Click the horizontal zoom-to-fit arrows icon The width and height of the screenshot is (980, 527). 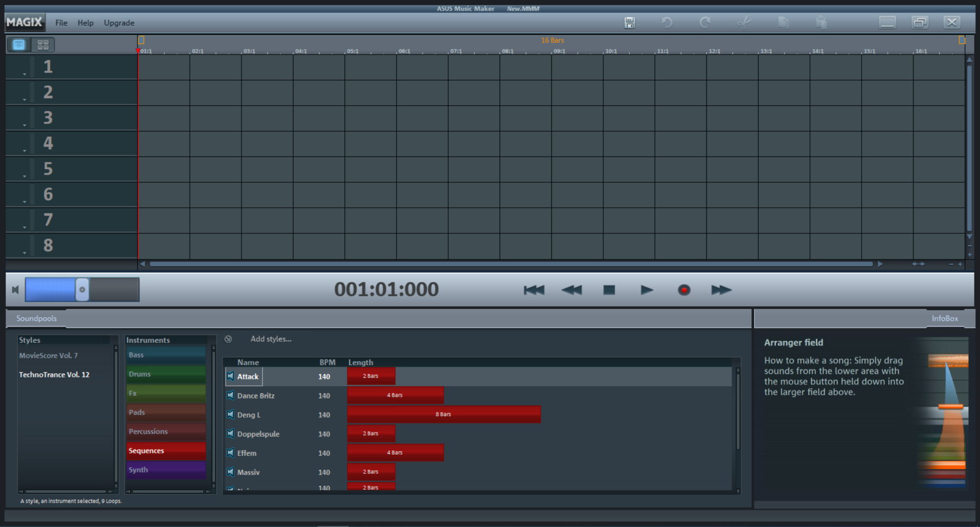(x=918, y=264)
